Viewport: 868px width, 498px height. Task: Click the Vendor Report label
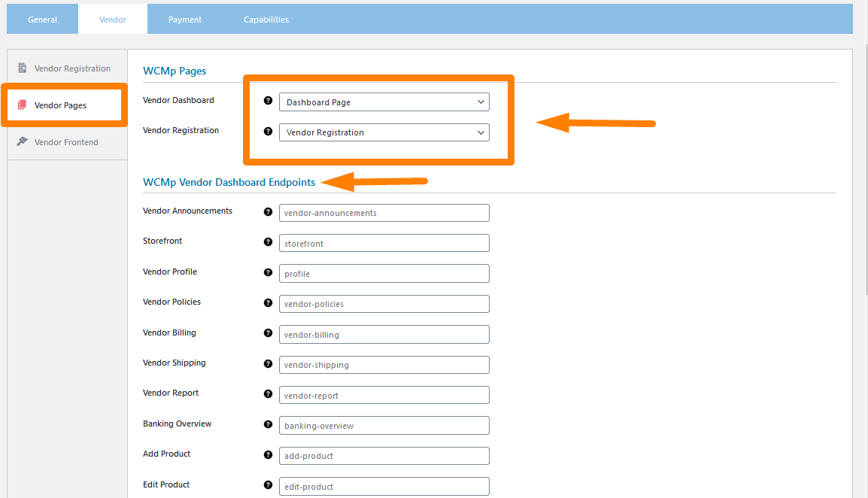point(171,393)
